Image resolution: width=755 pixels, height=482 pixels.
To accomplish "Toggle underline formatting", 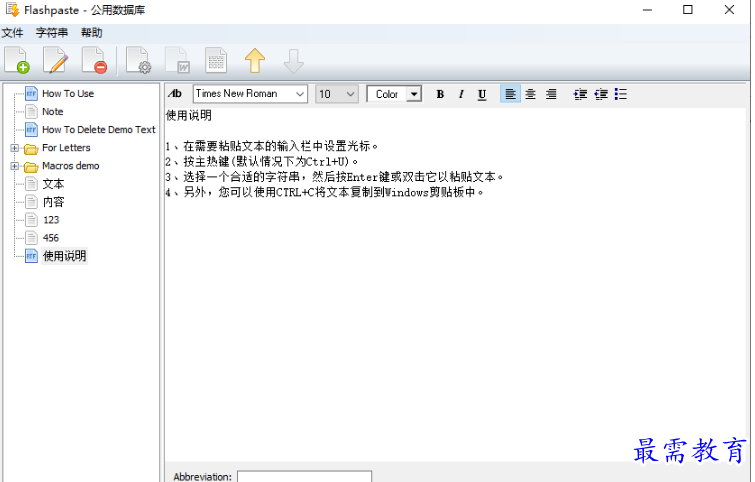I will 482,94.
